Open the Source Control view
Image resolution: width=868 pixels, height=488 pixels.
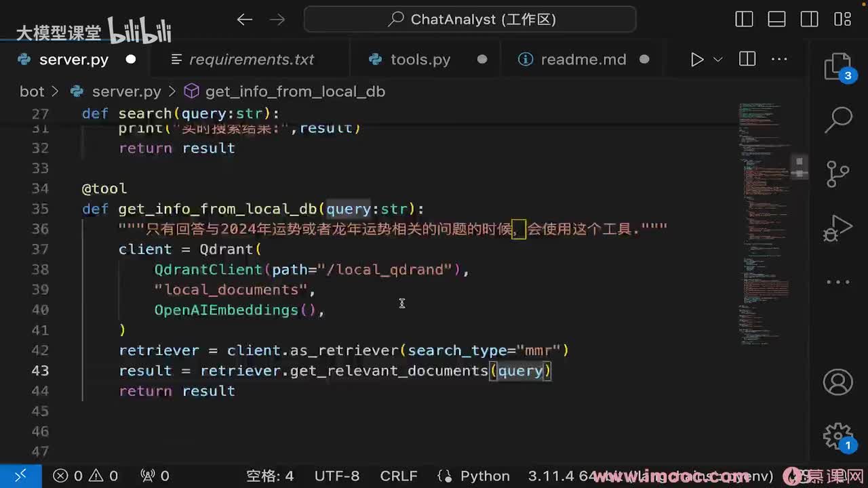[838, 174]
